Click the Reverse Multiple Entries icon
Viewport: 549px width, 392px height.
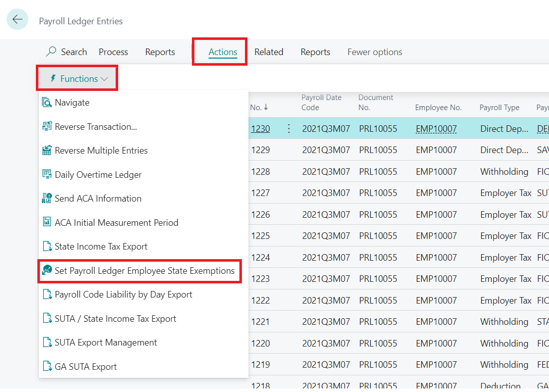[46, 151]
